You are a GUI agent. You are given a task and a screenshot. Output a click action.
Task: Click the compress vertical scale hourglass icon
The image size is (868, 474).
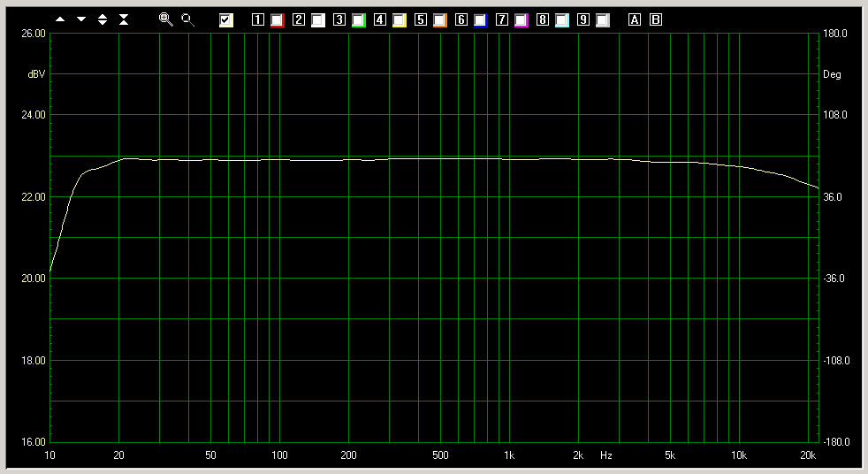coord(124,20)
